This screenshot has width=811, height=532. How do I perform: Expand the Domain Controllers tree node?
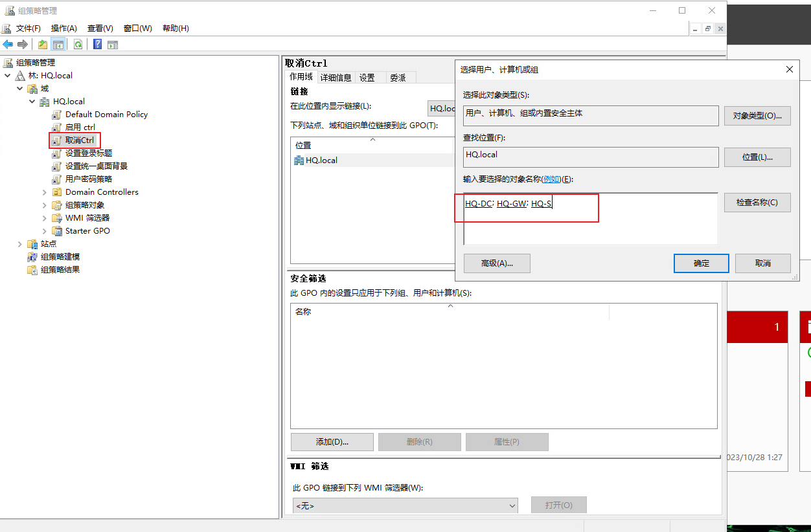[45, 192]
